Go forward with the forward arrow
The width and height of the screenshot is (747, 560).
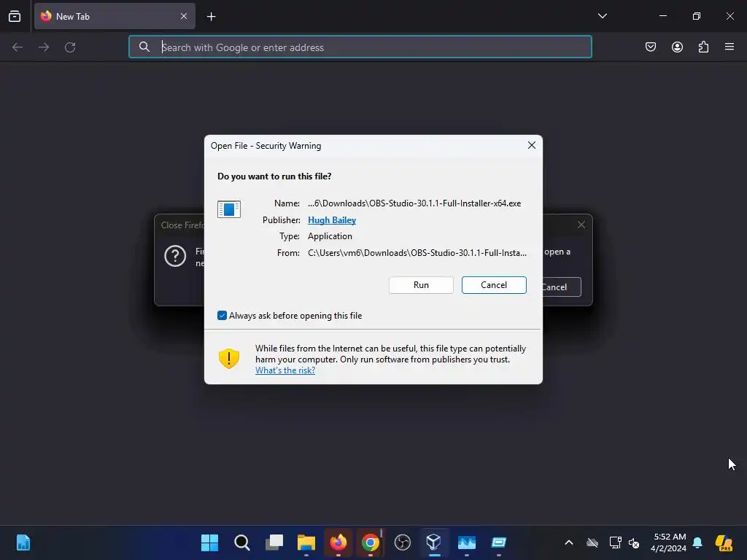point(44,47)
